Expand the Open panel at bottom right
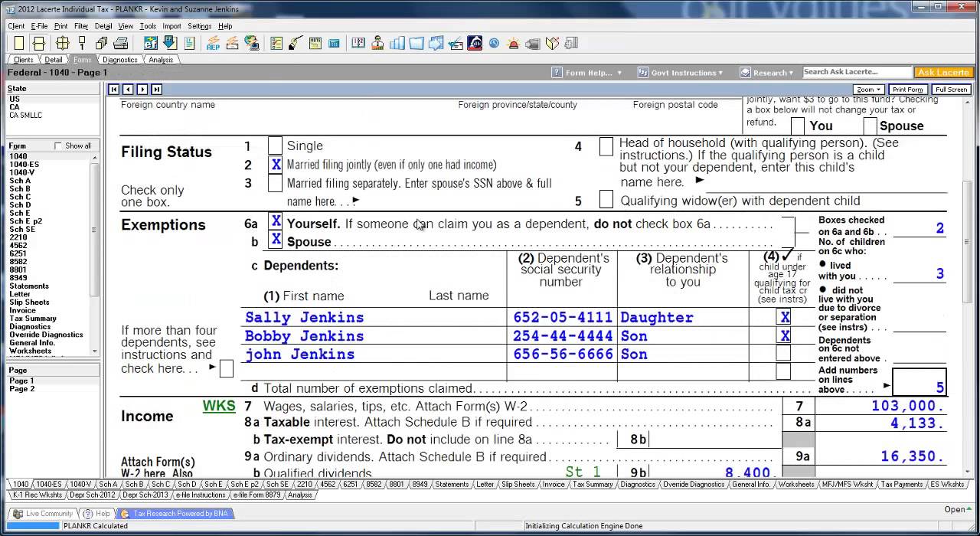 click(x=959, y=509)
